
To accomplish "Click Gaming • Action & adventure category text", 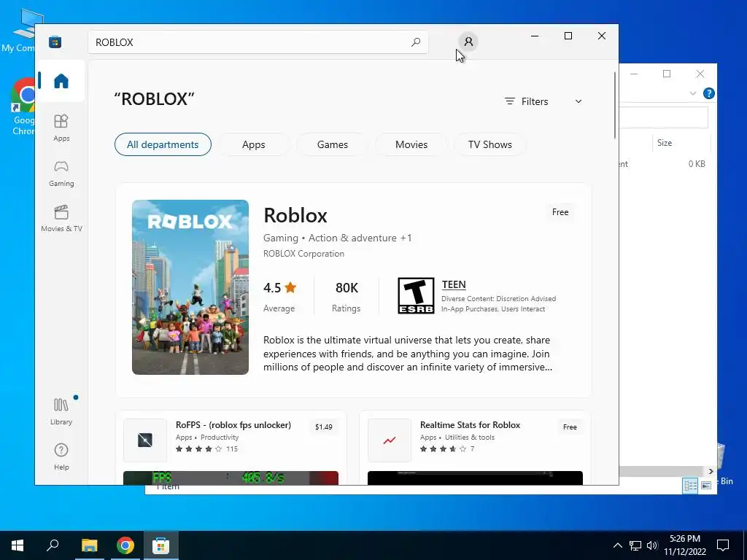I will coord(337,238).
